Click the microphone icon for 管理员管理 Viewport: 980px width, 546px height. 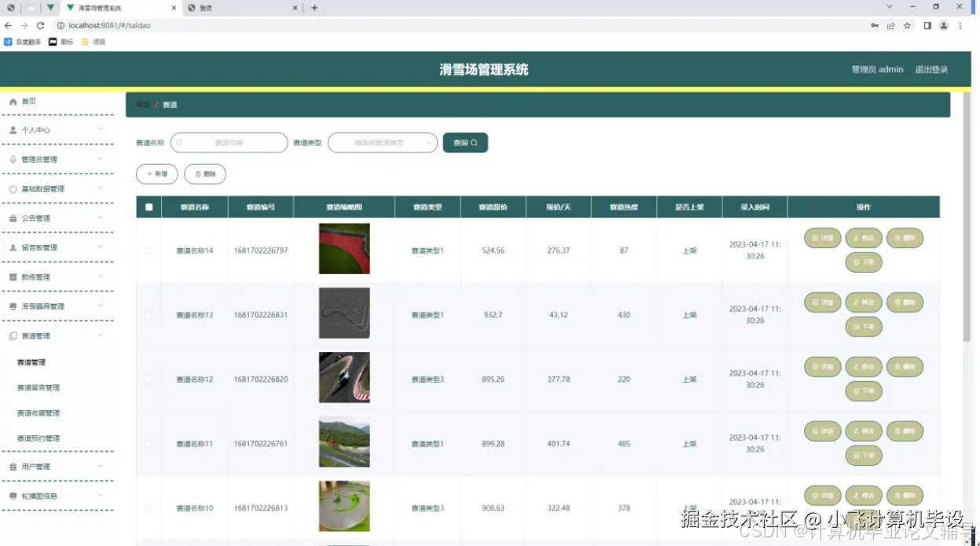13,159
